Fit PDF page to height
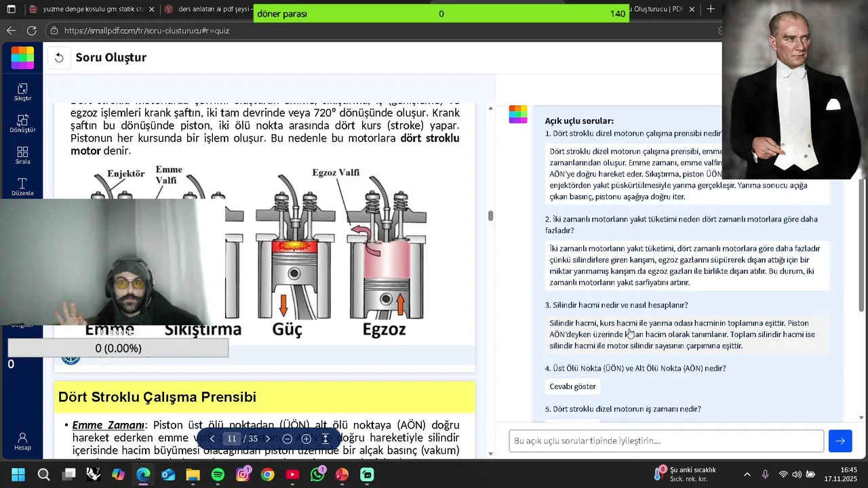Viewport: 868px width, 488px height. coord(325,439)
